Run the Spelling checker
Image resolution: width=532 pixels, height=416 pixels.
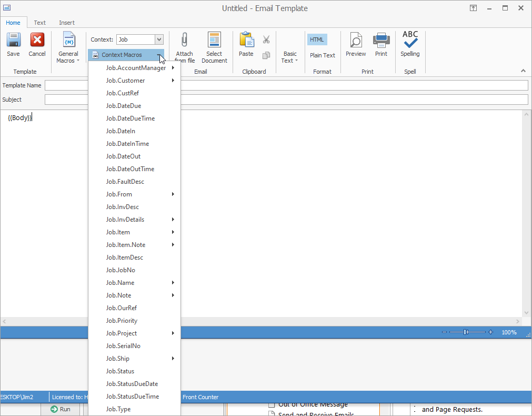[410, 45]
